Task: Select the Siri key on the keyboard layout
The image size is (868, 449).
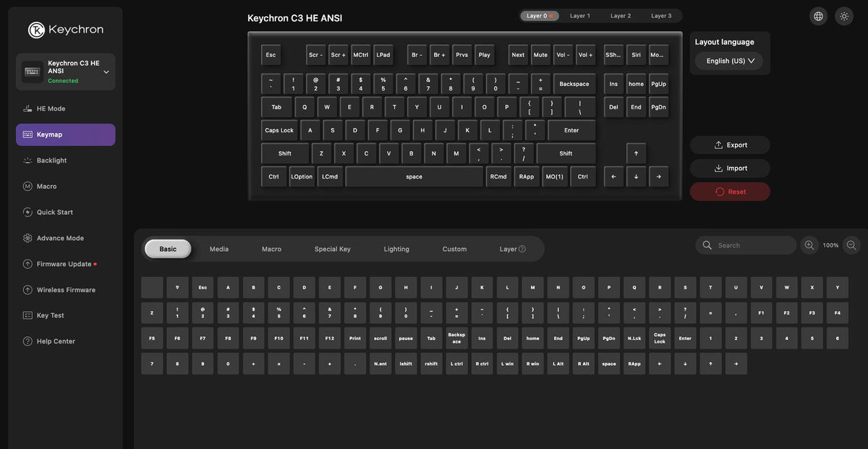Action: (x=636, y=55)
